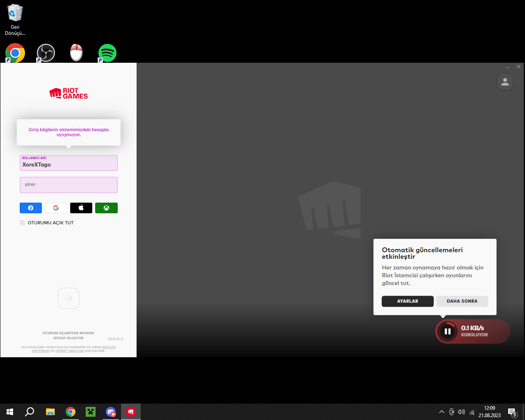
Task: Select the KURULUYOR status text
Action: pos(475,335)
